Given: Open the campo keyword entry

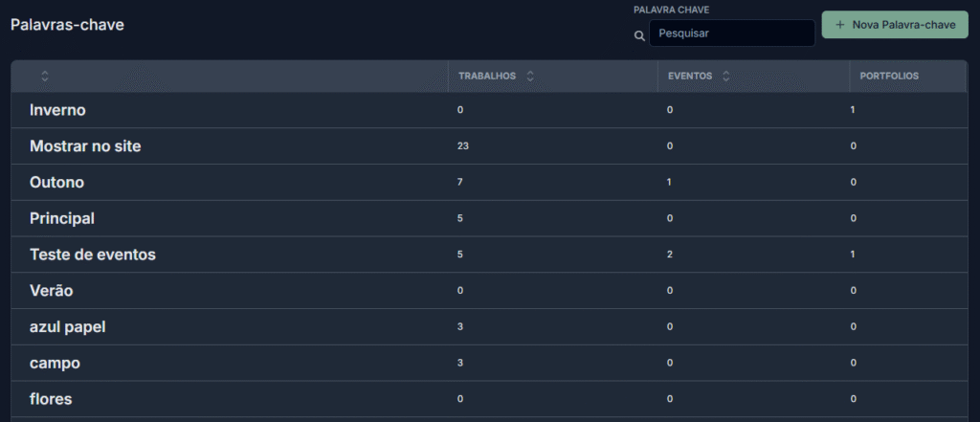Looking at the screenshot, I should [x=55, y=364].
